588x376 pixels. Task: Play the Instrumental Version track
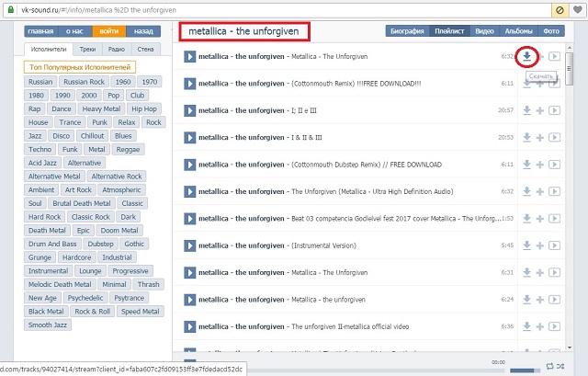[x=190, y=245]
